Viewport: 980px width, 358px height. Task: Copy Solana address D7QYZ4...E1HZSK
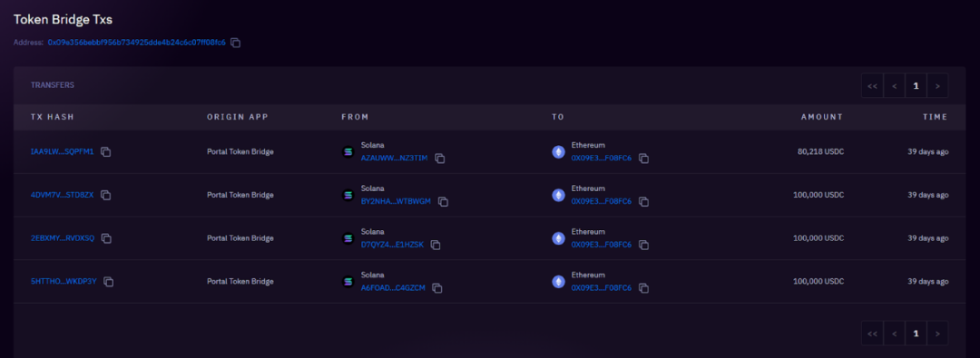[435, 245]
